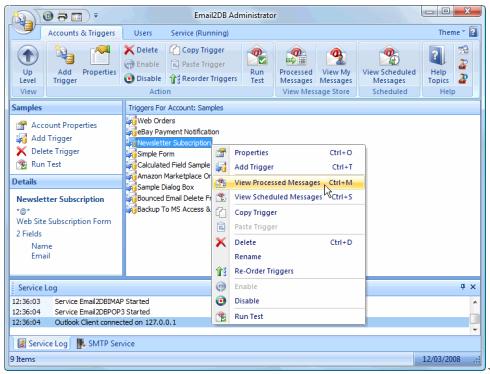Screen dimensions: 490x374
Task: Open View My Messages in the ribbon
Action: tap(336, 66)
